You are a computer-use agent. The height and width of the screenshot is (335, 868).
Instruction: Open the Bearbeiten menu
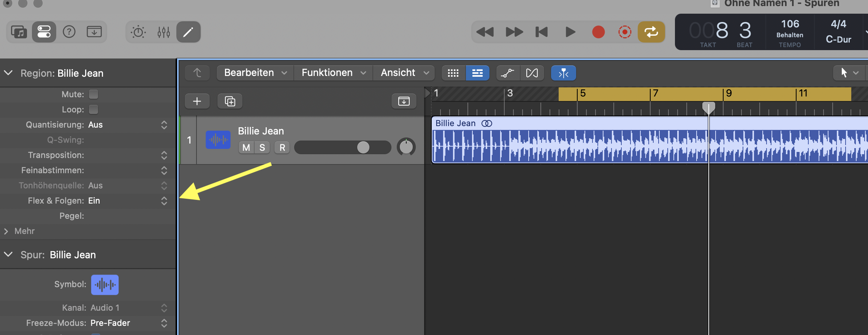tap(255, 73)
